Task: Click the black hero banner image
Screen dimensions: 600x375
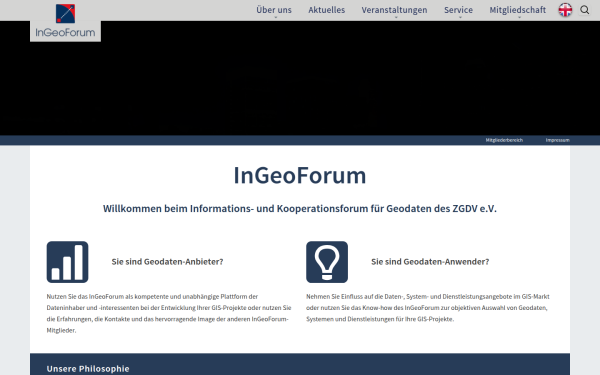Action: (x=300, y=78)
